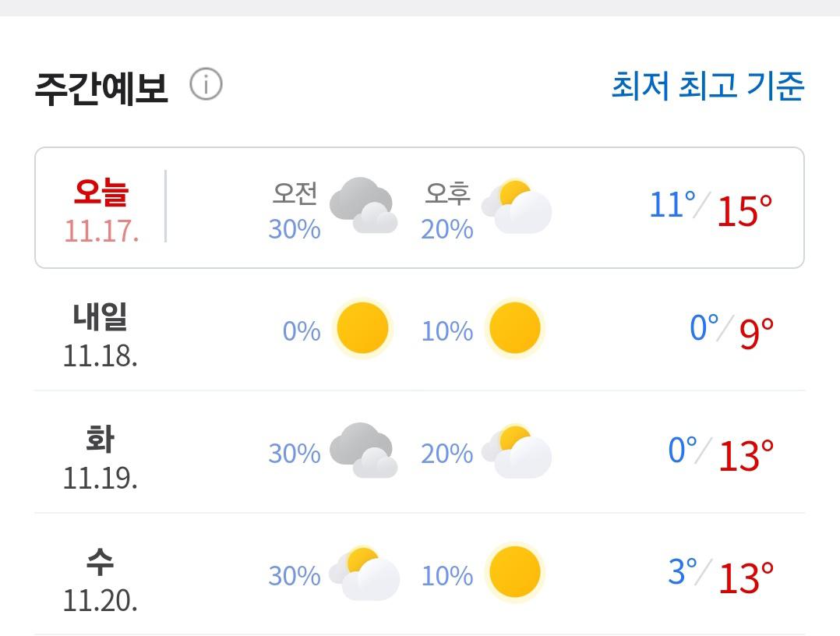Tap today's afternoon partly cloudy icon
Image resolution: width=840 pixels, height=636 pixels.
[517, 207]
